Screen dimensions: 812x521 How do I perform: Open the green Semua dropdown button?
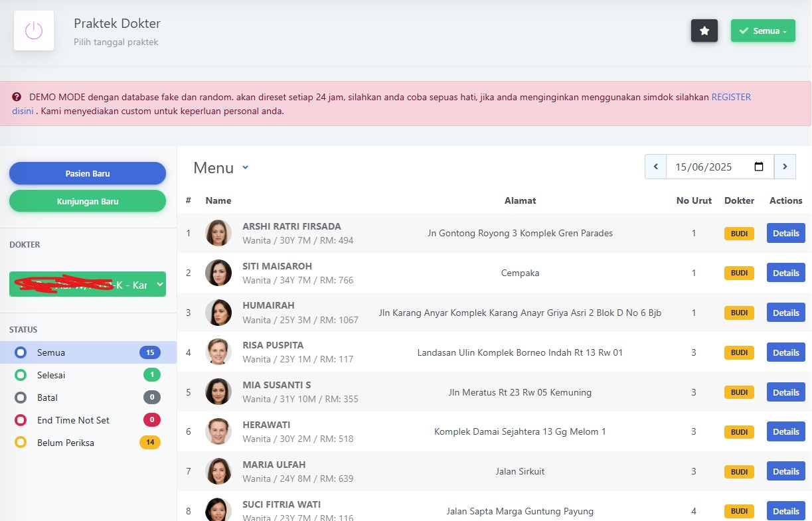pyautogui.click(x=763, y=31)
